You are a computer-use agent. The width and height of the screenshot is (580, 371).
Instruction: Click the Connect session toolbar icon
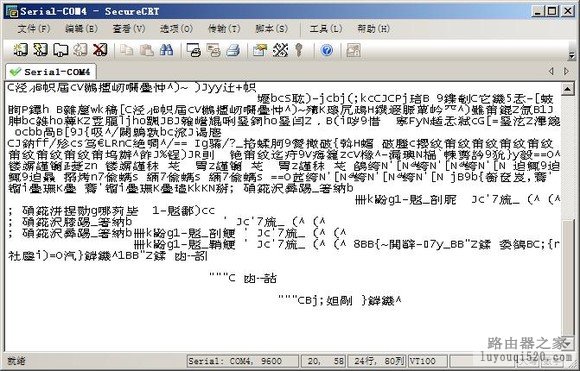(x=21, y=50)
